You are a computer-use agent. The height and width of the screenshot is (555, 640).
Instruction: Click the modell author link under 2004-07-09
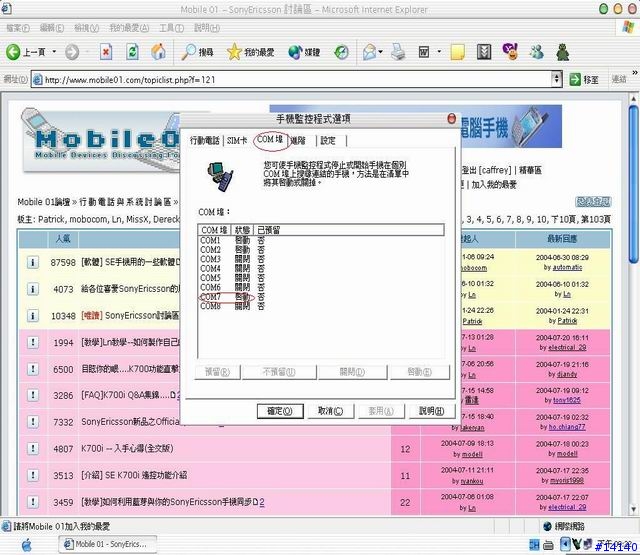(x=472, y=454)
